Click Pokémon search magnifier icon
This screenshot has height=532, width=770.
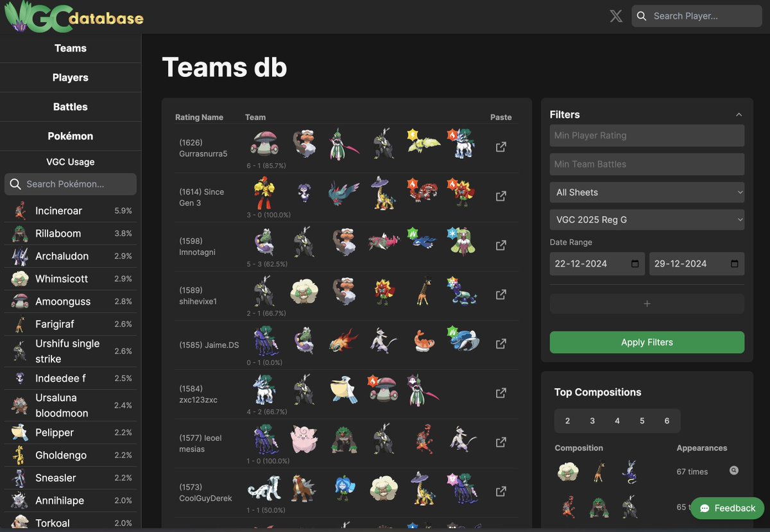15,184
